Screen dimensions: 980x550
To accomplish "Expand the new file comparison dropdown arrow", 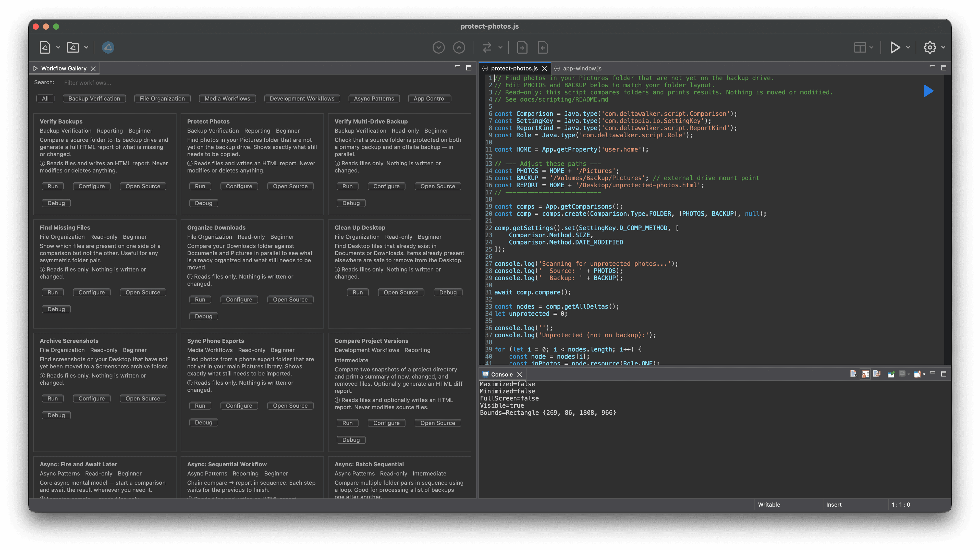I will click(58, 47).
